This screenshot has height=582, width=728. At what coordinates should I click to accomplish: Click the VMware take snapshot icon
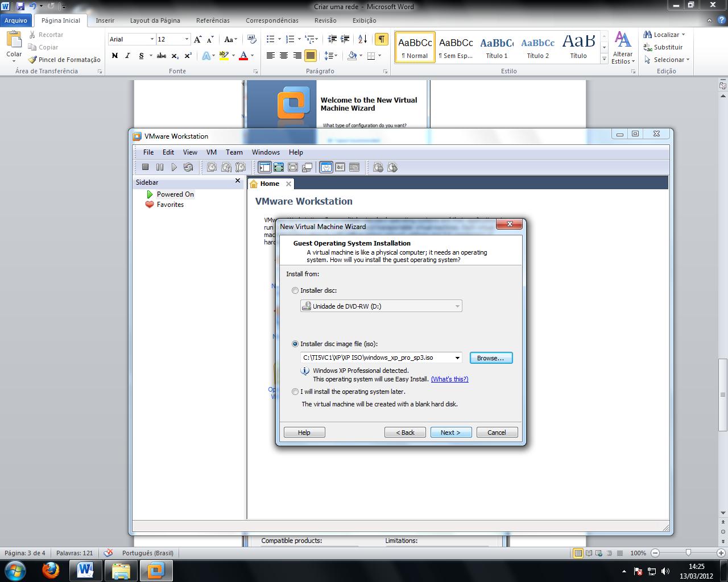point(212,167)
